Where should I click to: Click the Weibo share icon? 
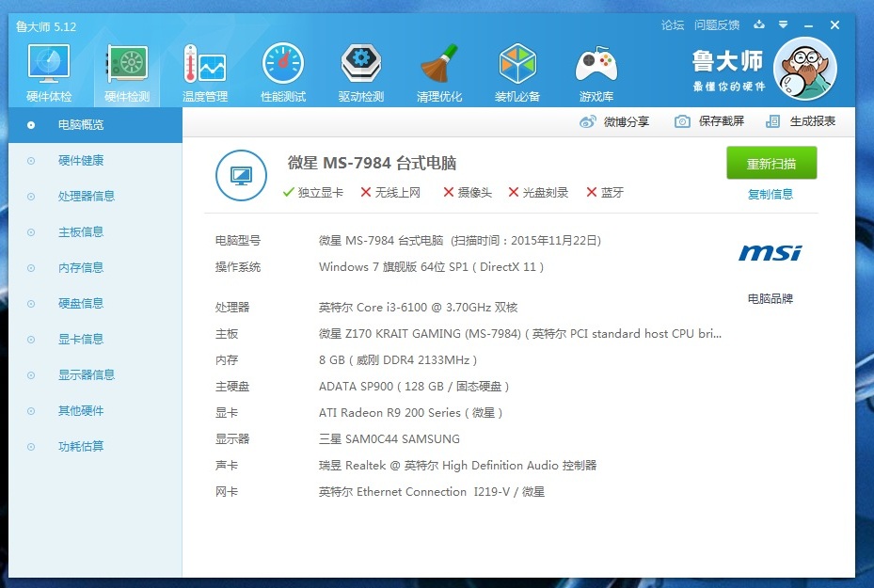click(x=587, y=121)
